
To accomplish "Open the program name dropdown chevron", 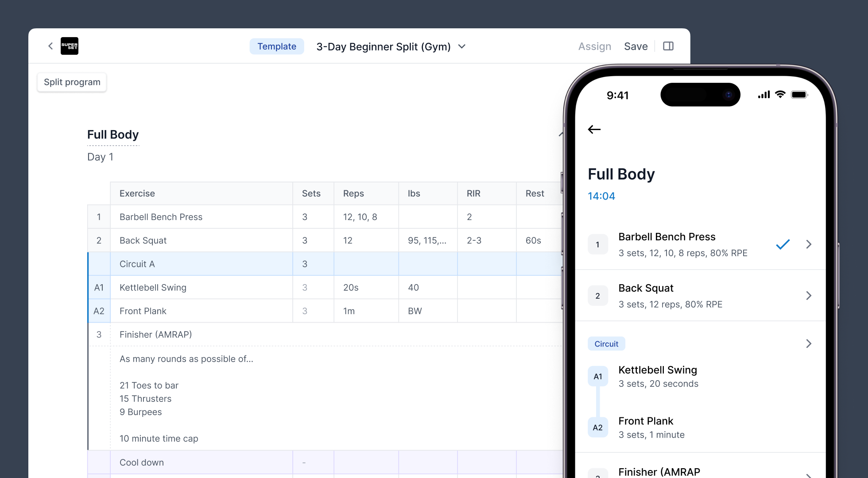I will pos(462,46).
